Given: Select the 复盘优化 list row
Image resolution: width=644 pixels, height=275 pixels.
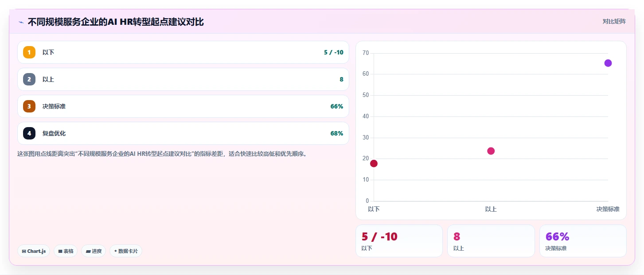Looking at the screenshot, I should [x=183, y=133].
